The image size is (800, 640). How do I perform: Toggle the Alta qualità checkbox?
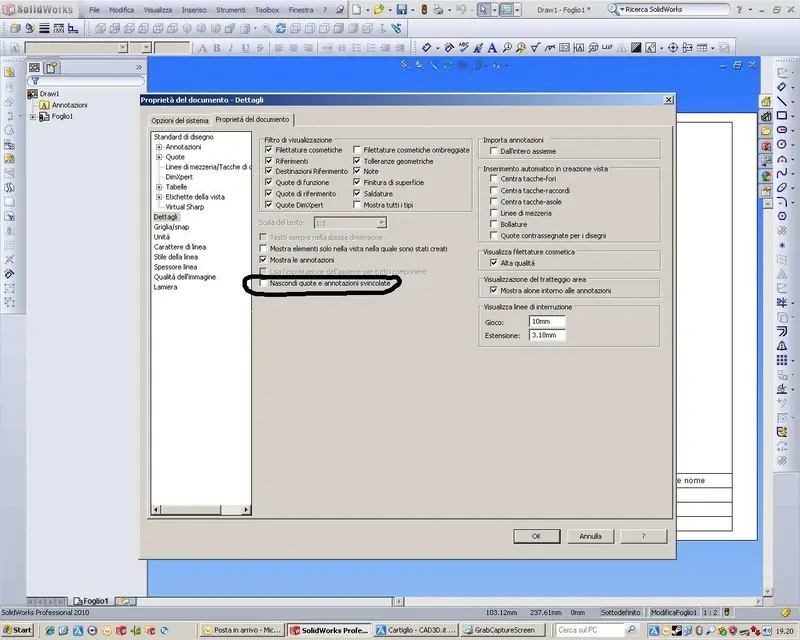point(493,262)
